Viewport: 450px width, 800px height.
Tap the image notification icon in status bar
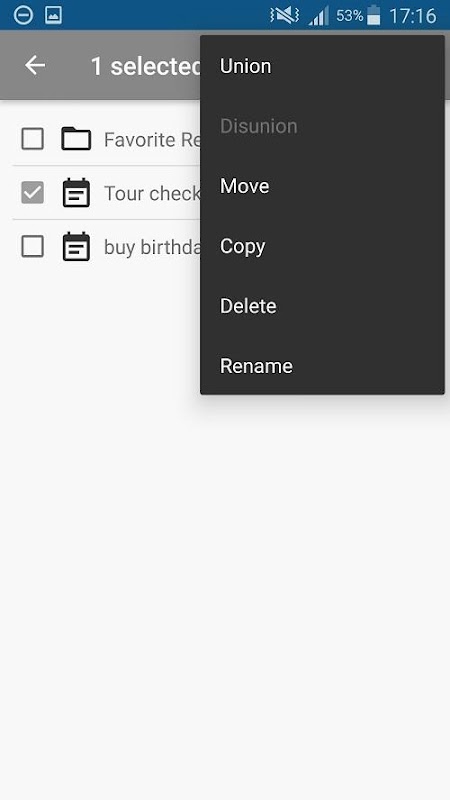[54, 15]
